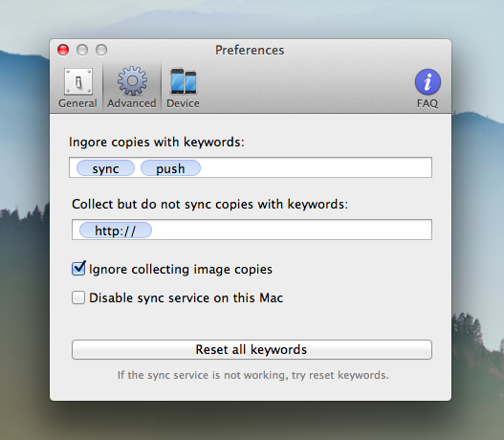Open the General preferences switch icon

coord(78,81)
